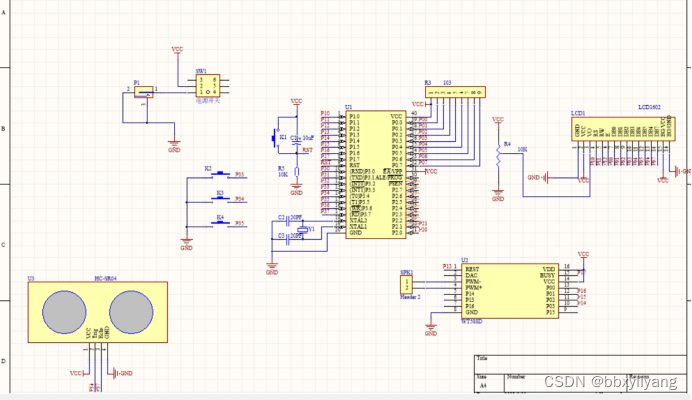The width and height of the screenshot is (692, 400).
Task: Select the R4 10K potentiometer symbol
Action: [498, 155]
